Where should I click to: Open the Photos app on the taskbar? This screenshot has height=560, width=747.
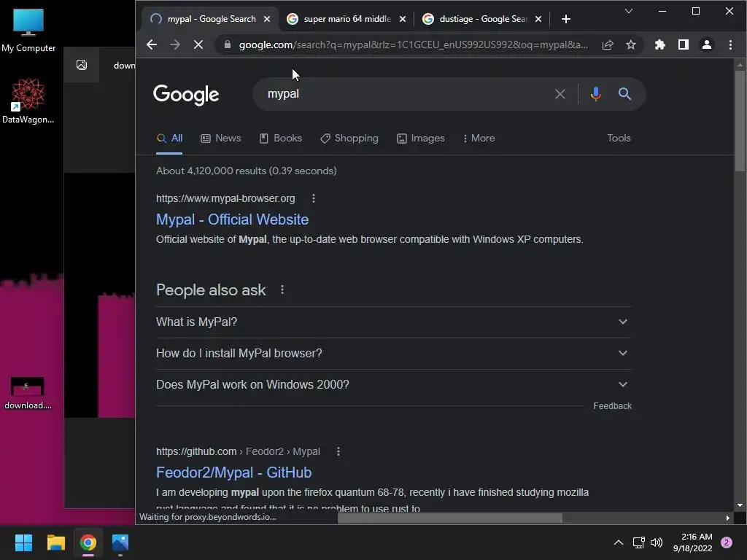click(x=120, y=542)
